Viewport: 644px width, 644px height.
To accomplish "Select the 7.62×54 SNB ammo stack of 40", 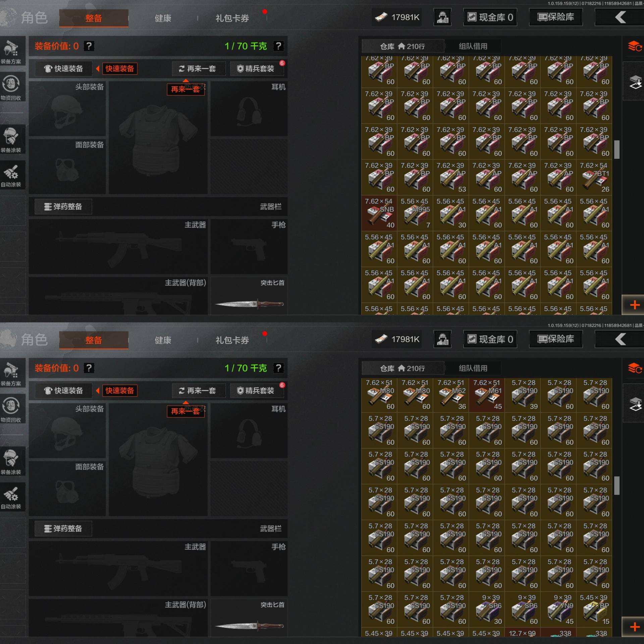I will (x=379, y=213).
